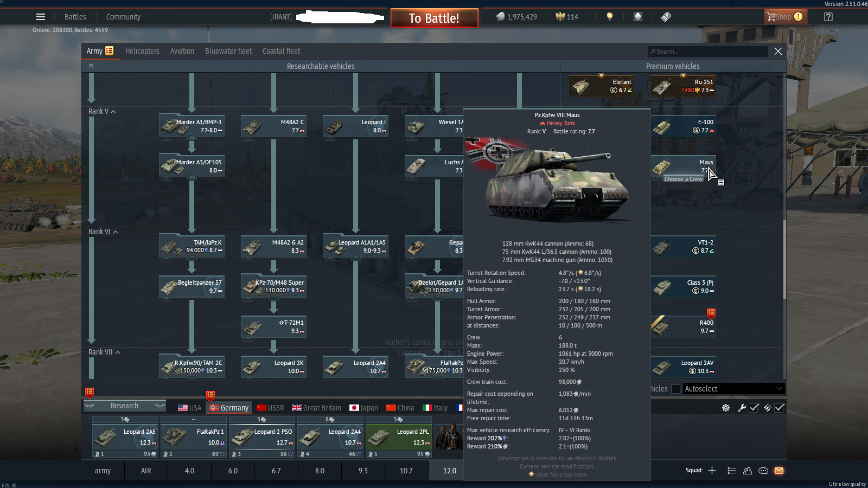This screenshot has width=868, height=488.
Task: Click the vehicle search field
Action: click(708, 52)
